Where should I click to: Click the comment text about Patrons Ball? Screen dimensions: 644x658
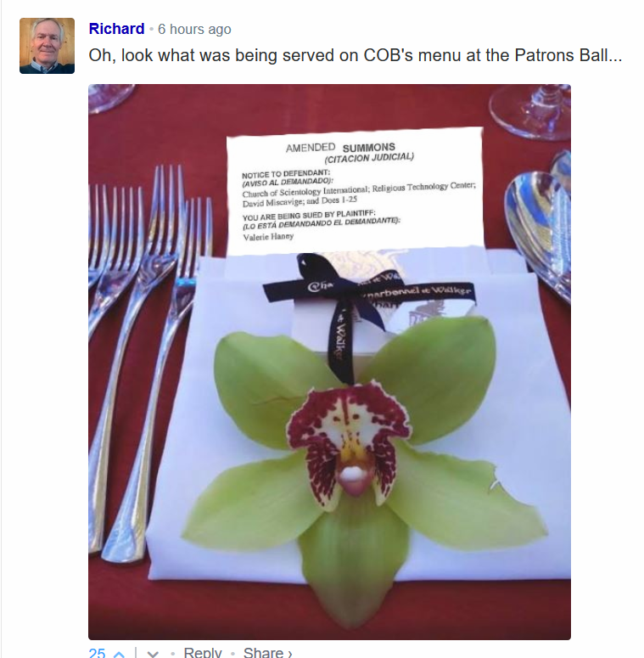356,55
